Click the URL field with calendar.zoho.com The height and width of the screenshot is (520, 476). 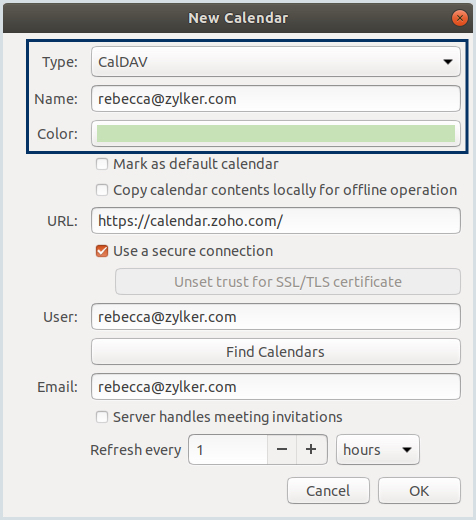[276, 221]
